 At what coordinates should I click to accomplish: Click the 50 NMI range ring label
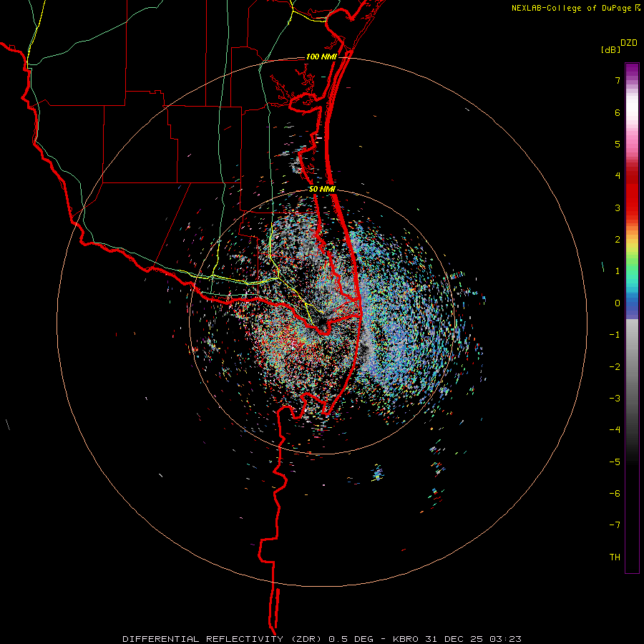tap(322, 190)
